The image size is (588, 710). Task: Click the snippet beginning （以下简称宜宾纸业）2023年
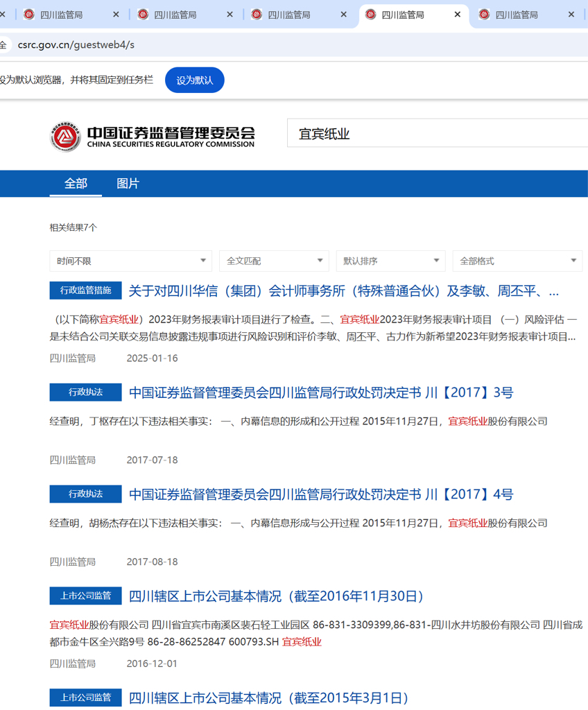point(313,328)
